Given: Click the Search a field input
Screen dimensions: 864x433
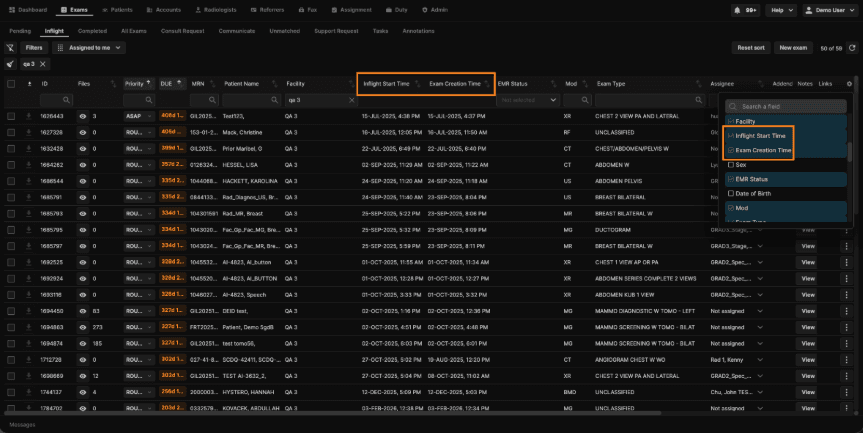Looking at the screenshot, I should click(786, 106).
